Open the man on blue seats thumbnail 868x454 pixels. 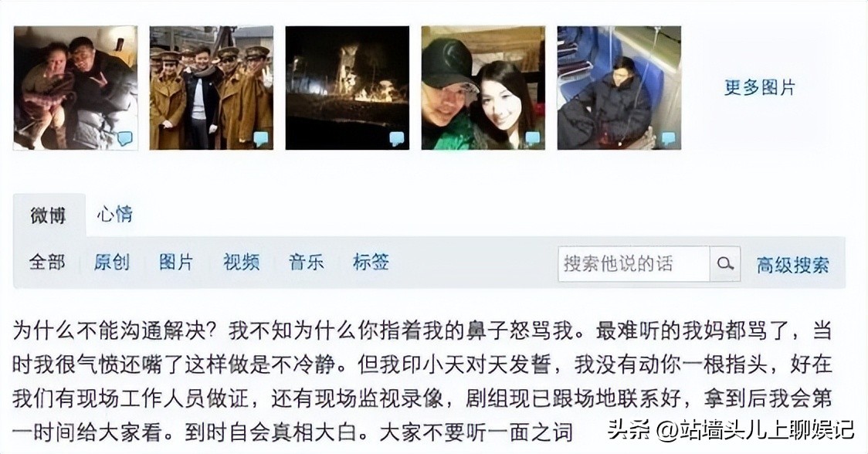click(619, 87)
